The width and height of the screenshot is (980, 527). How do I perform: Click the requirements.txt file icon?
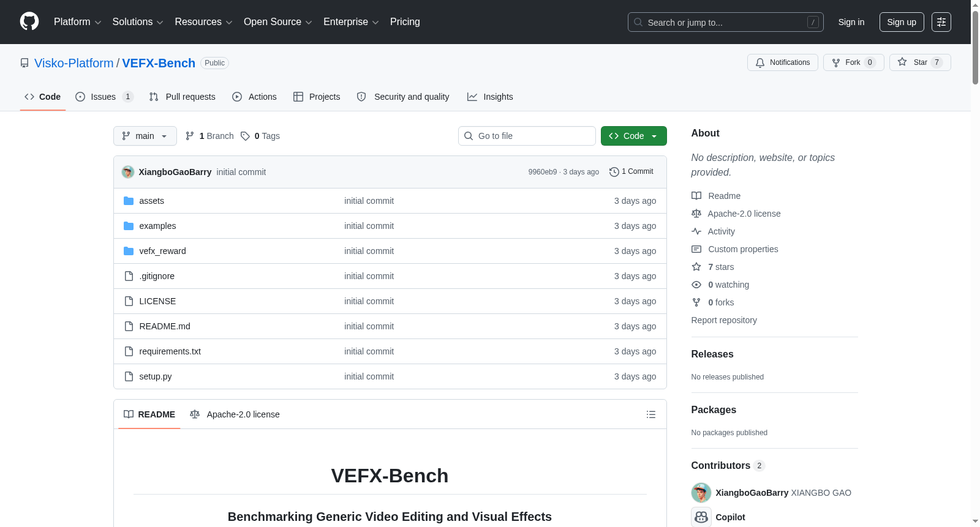tap(129, 351)
